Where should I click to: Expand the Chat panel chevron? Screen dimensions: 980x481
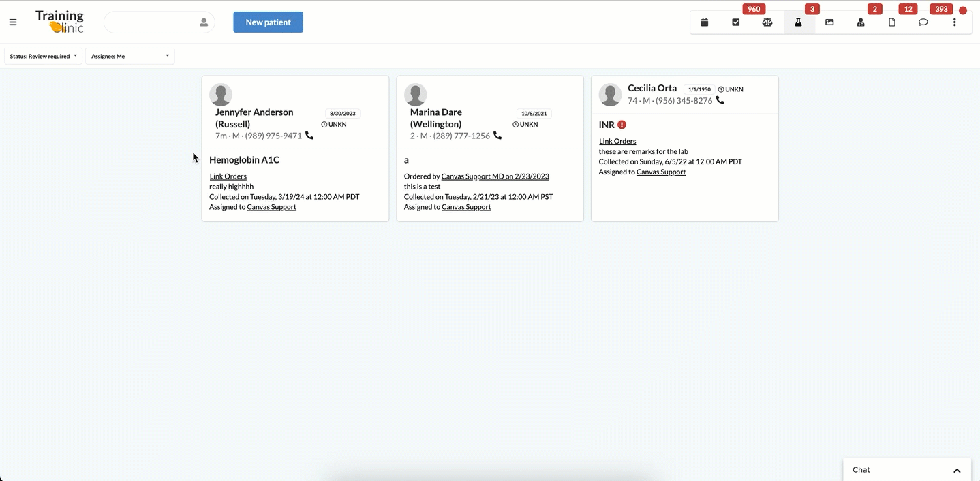point(957,470)
